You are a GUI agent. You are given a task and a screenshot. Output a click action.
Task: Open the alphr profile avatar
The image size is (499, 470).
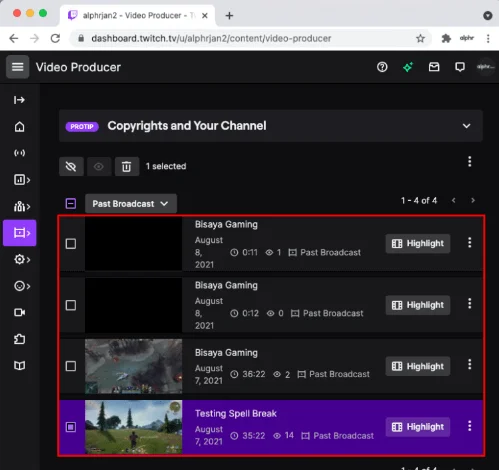pyautogui.click(x=485, y=67)
